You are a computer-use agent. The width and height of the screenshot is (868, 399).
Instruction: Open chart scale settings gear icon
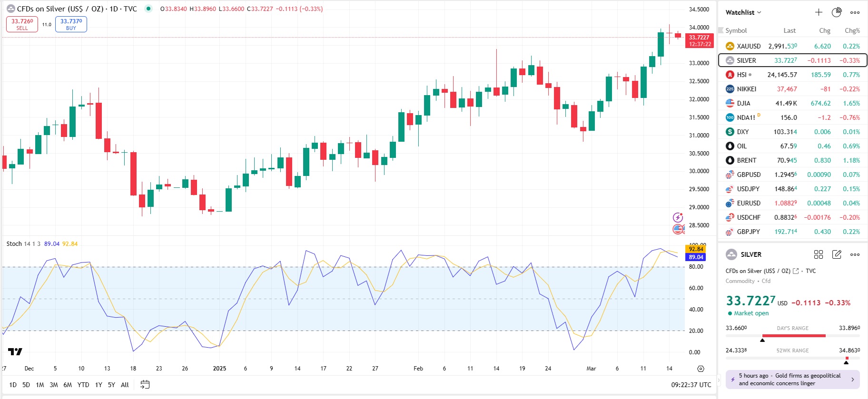700,369
